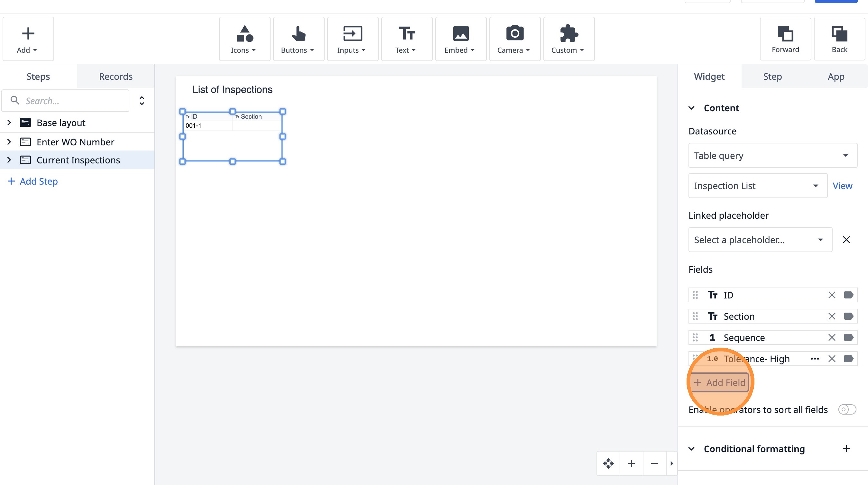
Task: Switch to the Step tab
Action: coord(772,77)
